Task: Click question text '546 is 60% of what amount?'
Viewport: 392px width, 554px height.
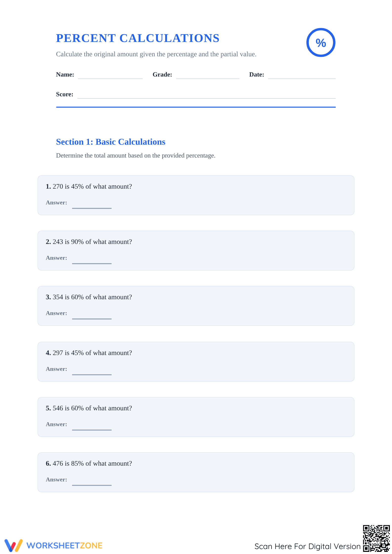Action: click(92, 408)
